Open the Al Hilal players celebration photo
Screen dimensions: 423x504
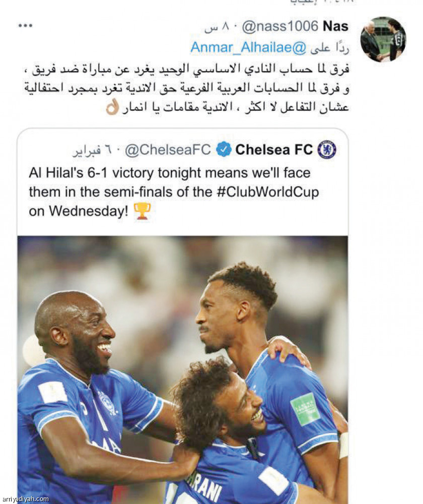[182, 369]
